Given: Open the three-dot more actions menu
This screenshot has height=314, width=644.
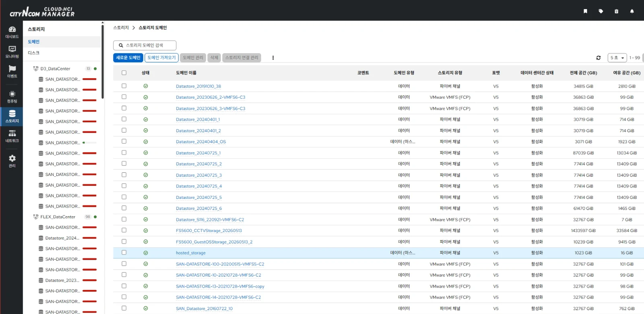Looking at the screenshot, I should pos(273,58).
